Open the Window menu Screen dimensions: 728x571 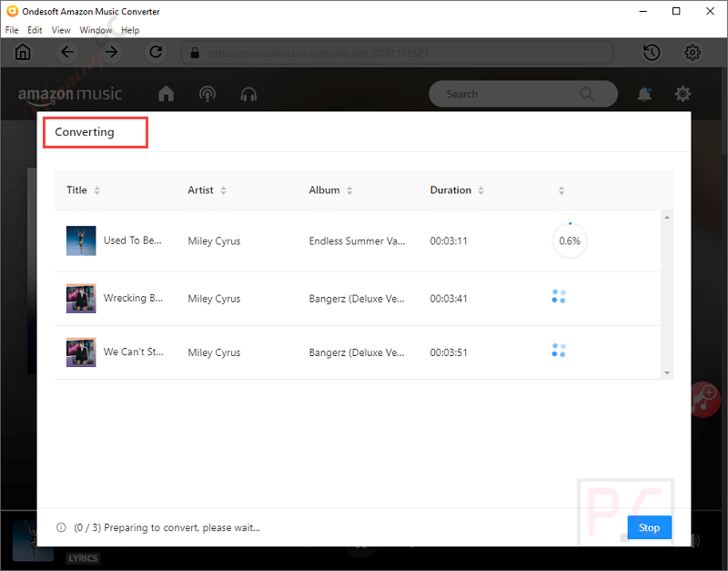(96, 30)
